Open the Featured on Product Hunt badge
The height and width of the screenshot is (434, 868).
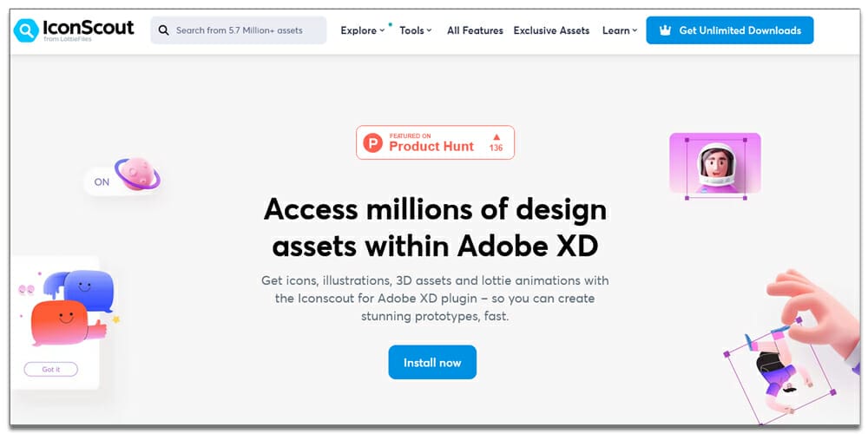(435, 142)
